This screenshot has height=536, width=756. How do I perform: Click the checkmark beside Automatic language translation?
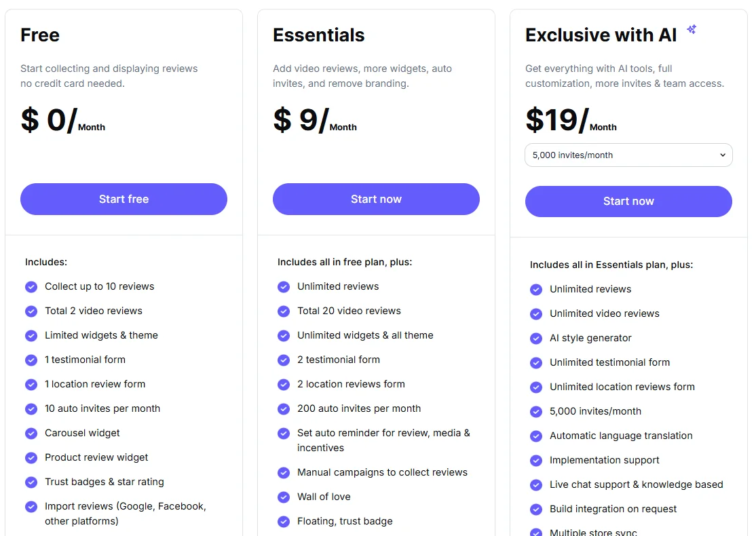[x=536, y=436]
